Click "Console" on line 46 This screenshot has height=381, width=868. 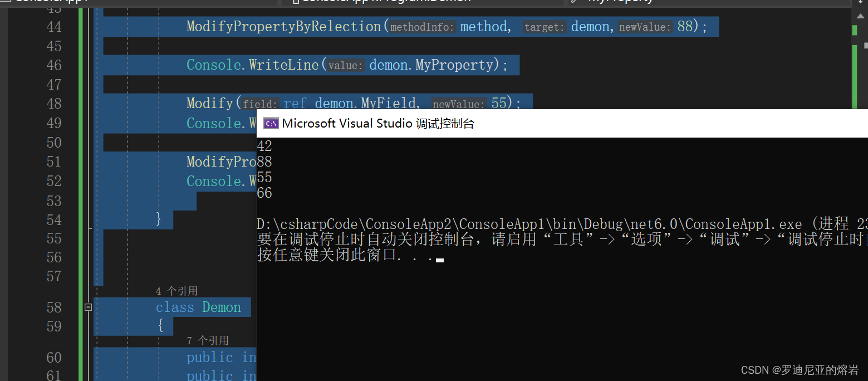point(213,65)
